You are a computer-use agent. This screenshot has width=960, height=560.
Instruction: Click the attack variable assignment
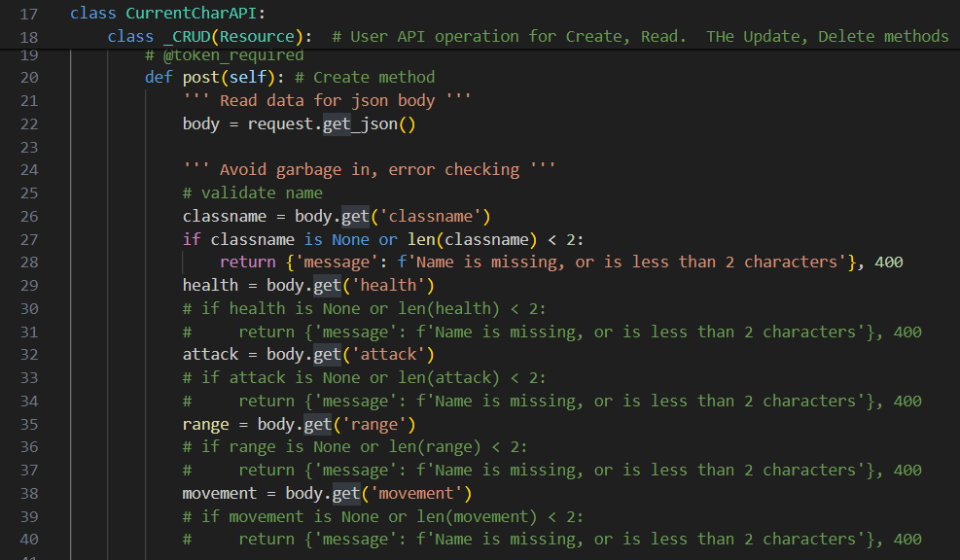210,355
